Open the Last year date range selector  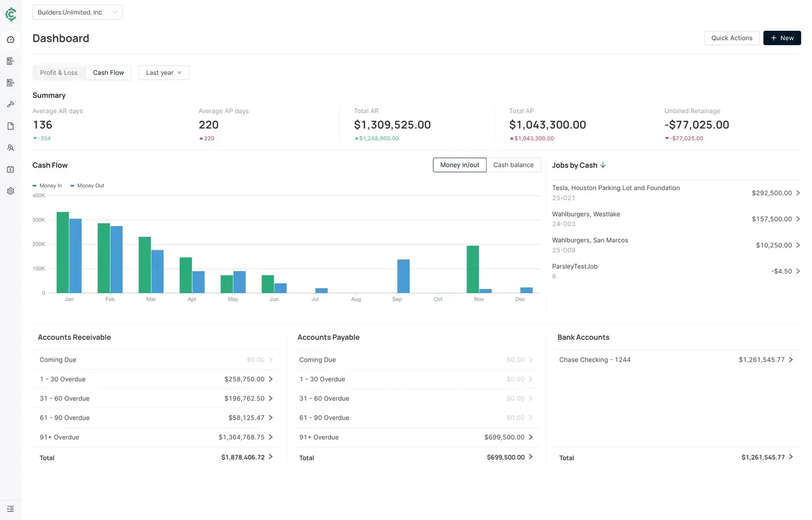[x=163, y=72]
